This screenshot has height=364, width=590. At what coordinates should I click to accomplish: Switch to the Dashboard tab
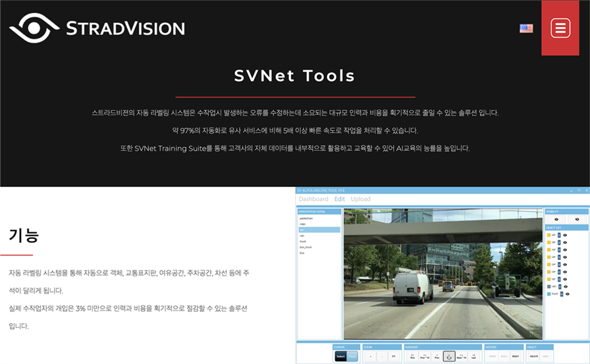click(313, 199)
